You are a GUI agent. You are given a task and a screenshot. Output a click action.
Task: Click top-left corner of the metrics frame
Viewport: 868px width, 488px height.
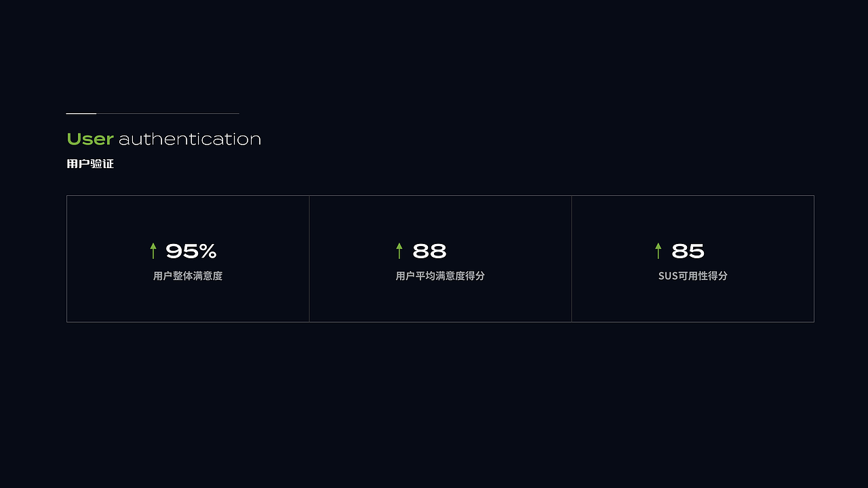pyautogui.click(x=67, y=196)
